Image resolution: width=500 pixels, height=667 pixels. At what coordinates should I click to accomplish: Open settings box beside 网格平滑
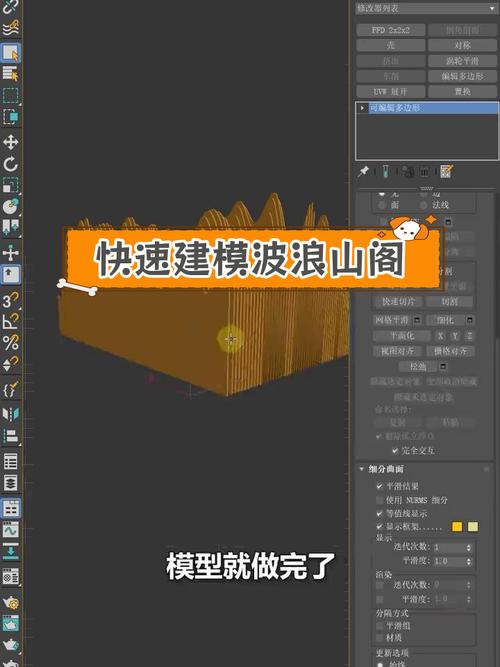[x=417, y=320]
